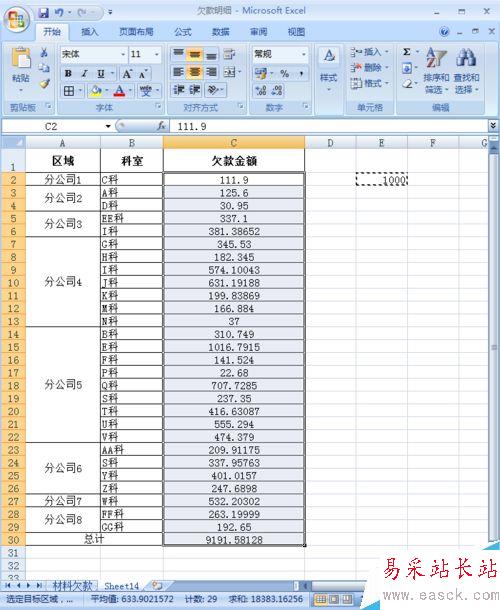
Task: Expand the number format dropdown 常规
Action: 304,54
